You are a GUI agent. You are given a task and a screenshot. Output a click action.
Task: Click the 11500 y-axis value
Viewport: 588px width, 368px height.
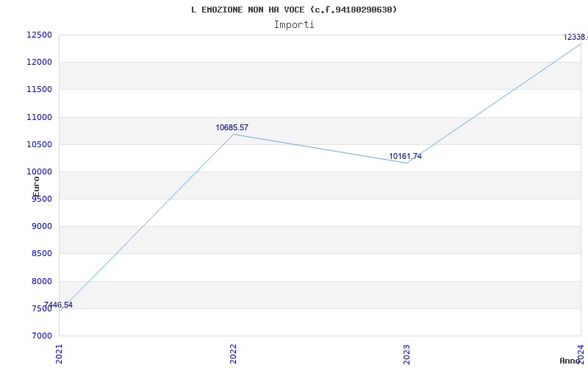(x=39, y=90)
